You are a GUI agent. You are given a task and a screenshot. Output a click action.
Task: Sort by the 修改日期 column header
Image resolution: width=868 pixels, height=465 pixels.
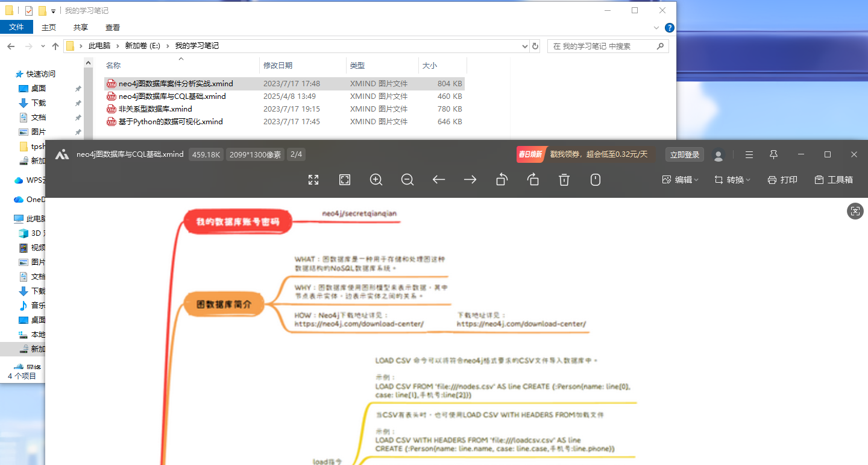[303, 65]
